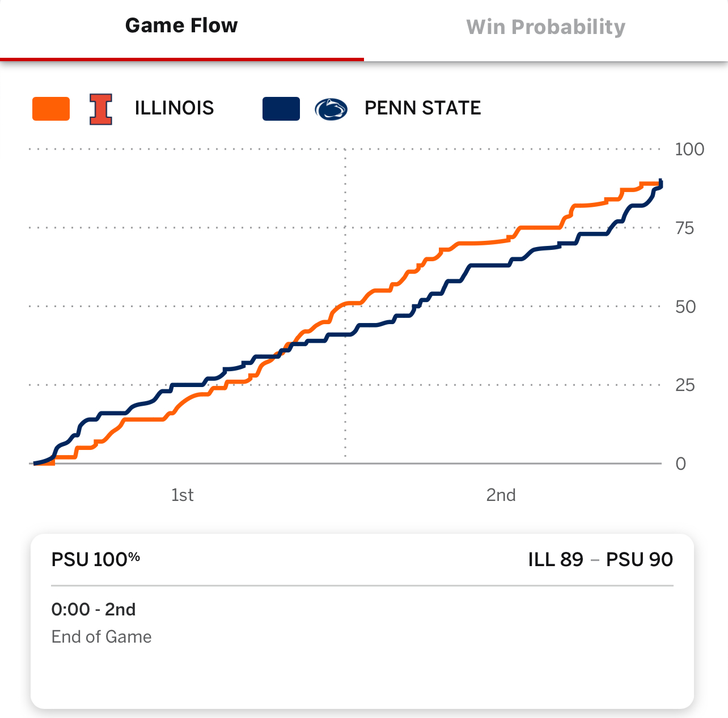Click the ILL 89 – PSU 90 final score
Viewport: 728px width, 718px height.
[x=600, y=559]
